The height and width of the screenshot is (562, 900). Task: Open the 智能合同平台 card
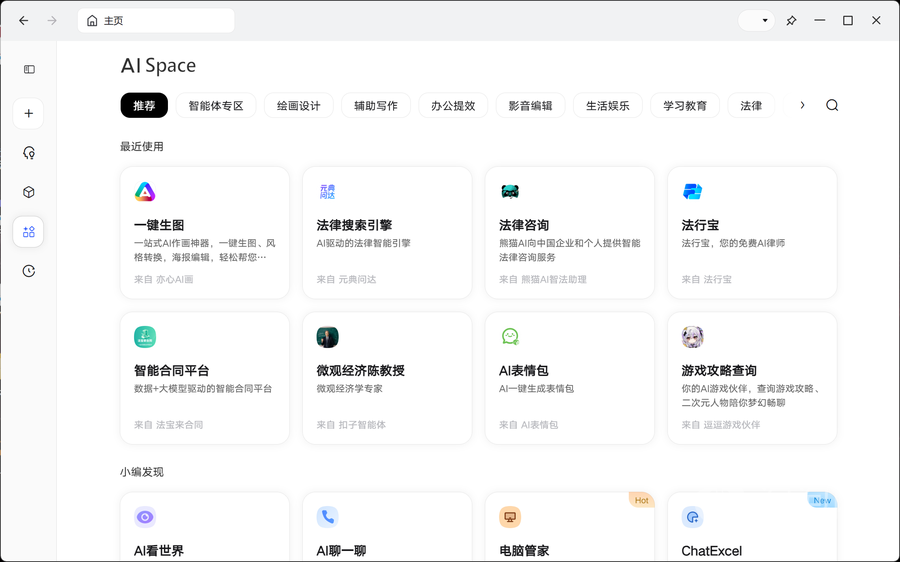click(204, 378)
